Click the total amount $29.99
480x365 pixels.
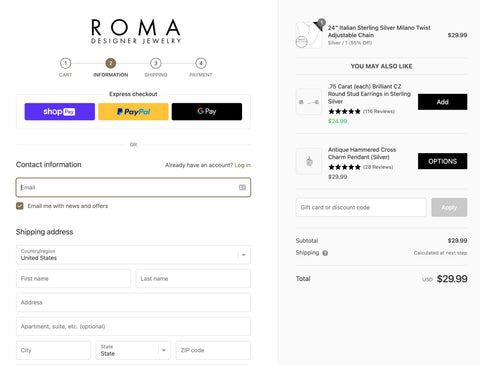tap(452, 279)
